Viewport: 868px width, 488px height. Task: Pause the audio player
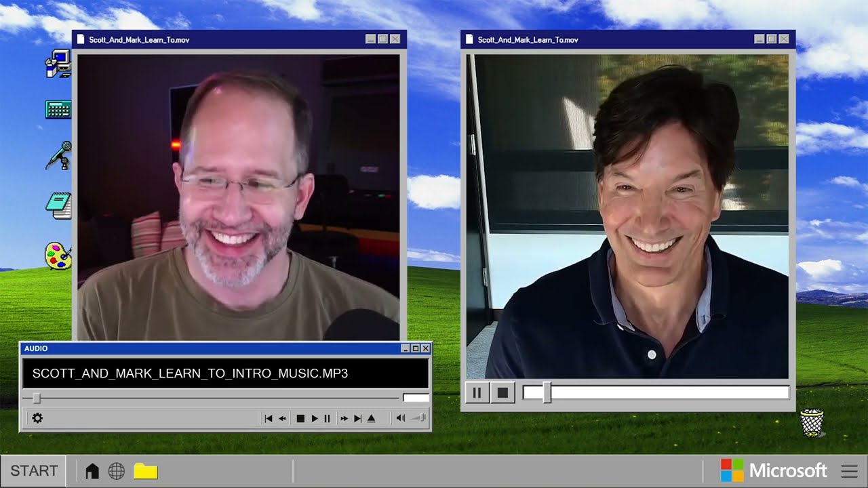coord(327,419)
